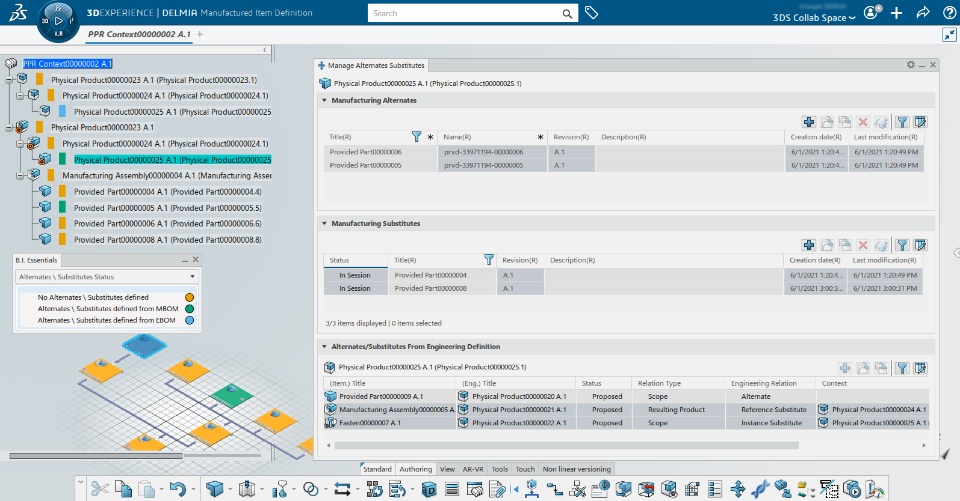The width and height of the screenshot is (960, 501).
Task: Switch to the Authoring tab
Action: pos(416,469)
